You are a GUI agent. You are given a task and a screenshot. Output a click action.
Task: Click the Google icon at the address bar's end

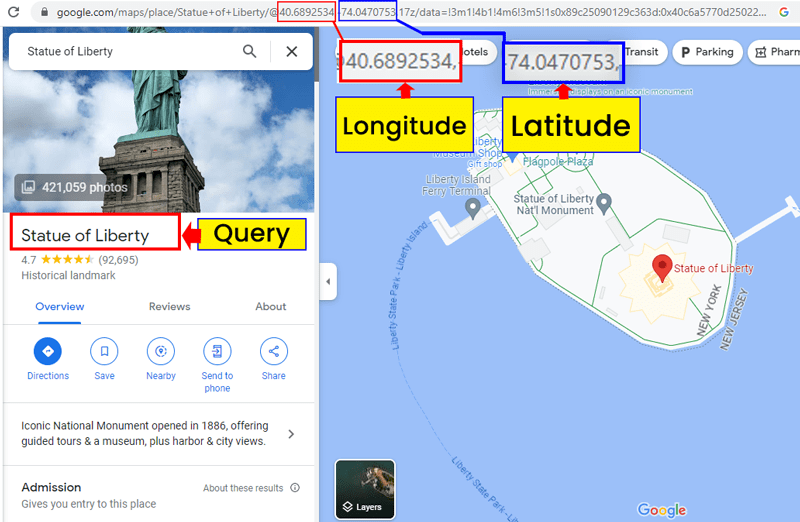point(784,12)
